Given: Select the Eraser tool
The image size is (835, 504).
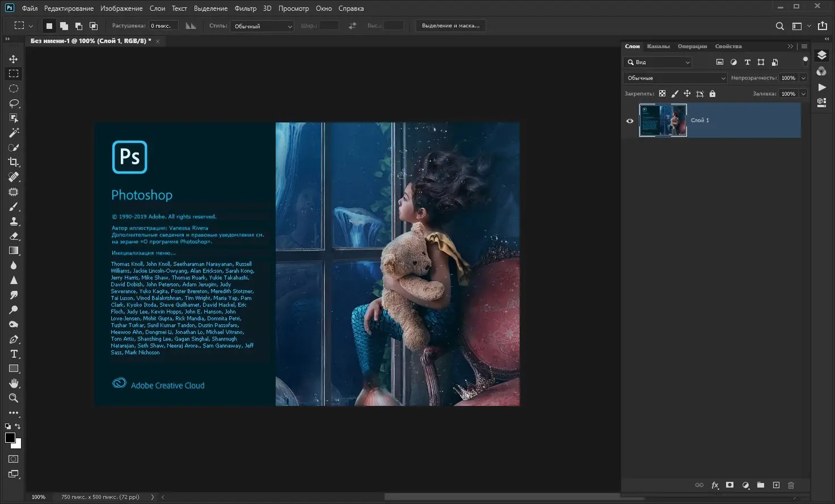Looking at the screenshot, I should click(14, 236).
